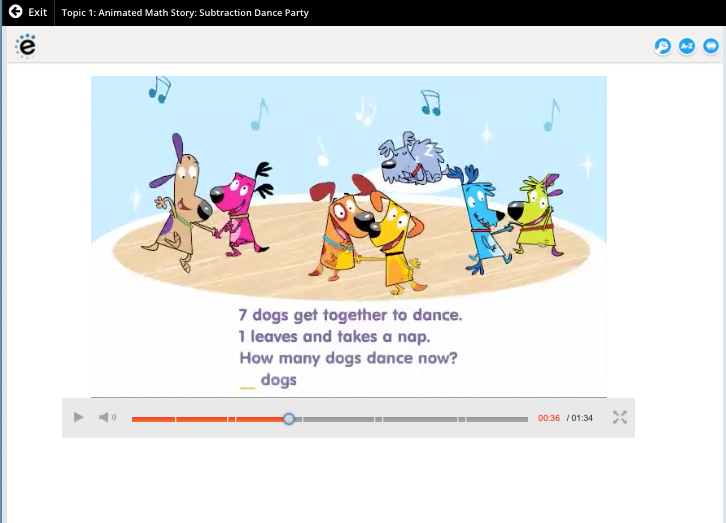The image size is (726, 523).
Task: Mute the video volume speaker icon
Action: click(x=107, y=417)
